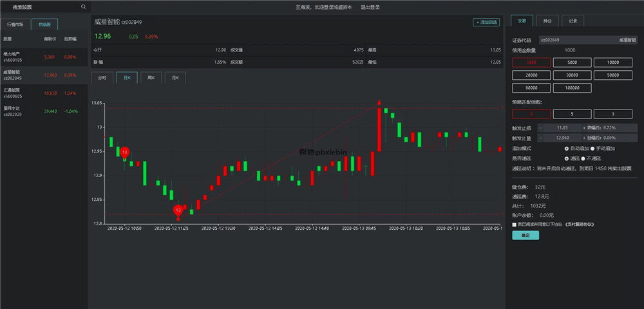Screen dimensions: 644x309
Task: Pick the strategy multiplier 5 button
Action: coord(573,114)
